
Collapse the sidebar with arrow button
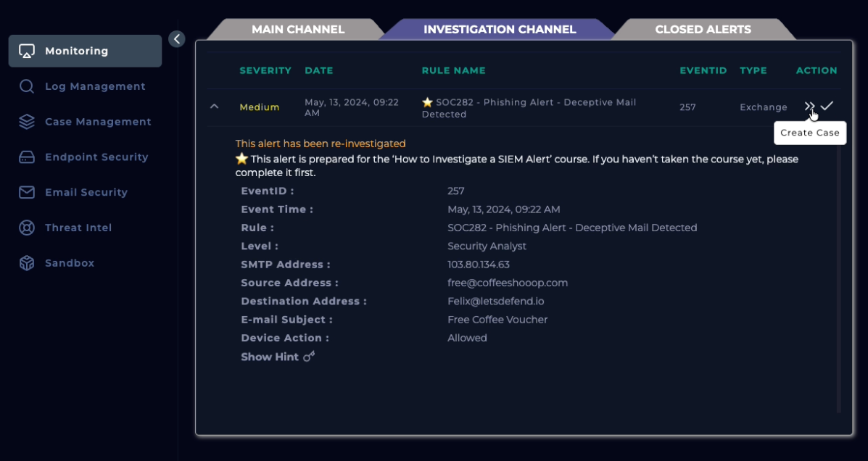[177, 39]
